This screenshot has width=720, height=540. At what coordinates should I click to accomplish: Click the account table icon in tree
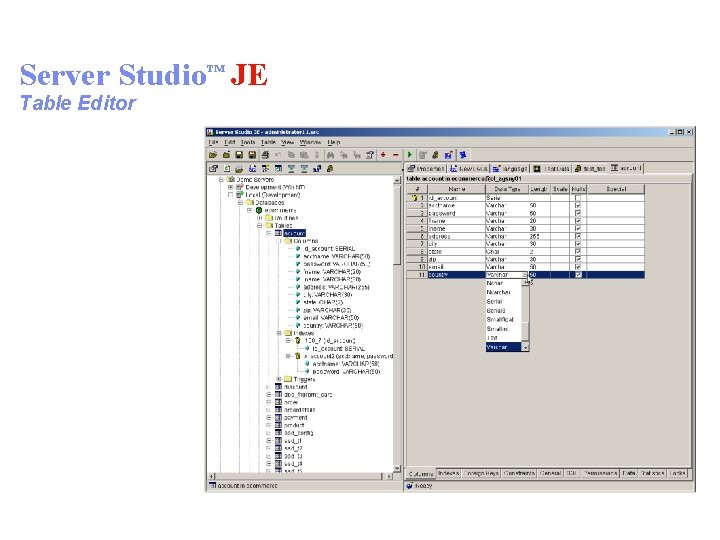click(278, 233)
